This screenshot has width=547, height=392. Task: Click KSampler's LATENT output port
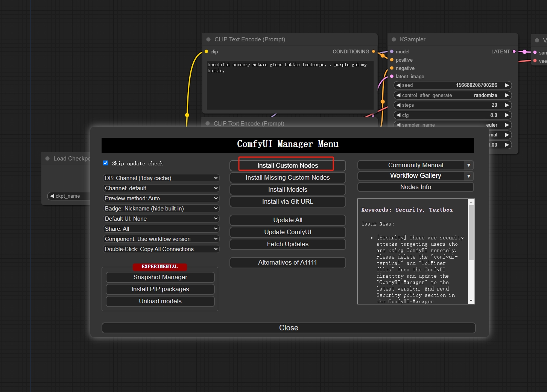click(x=514, y=51)
